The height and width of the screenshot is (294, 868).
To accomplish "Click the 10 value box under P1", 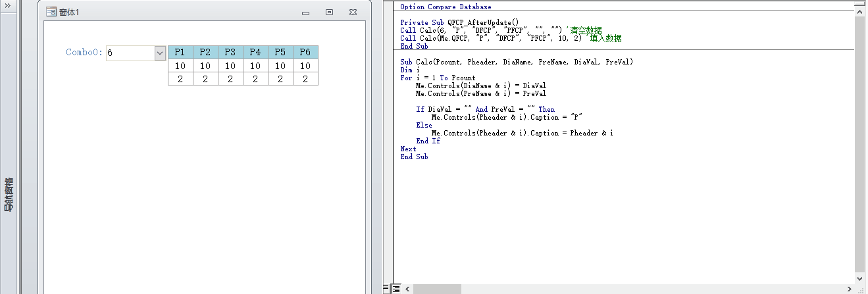I will (180, 66).
